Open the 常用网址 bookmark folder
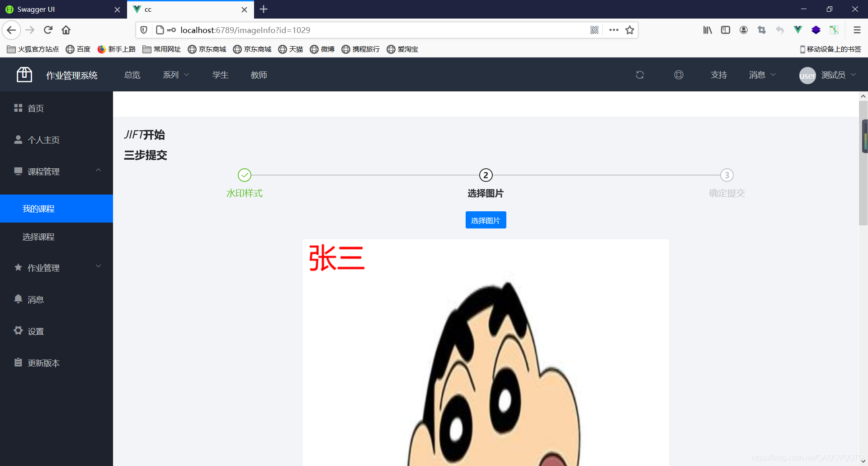The image size is (868, 466). (x=162, y=49)
